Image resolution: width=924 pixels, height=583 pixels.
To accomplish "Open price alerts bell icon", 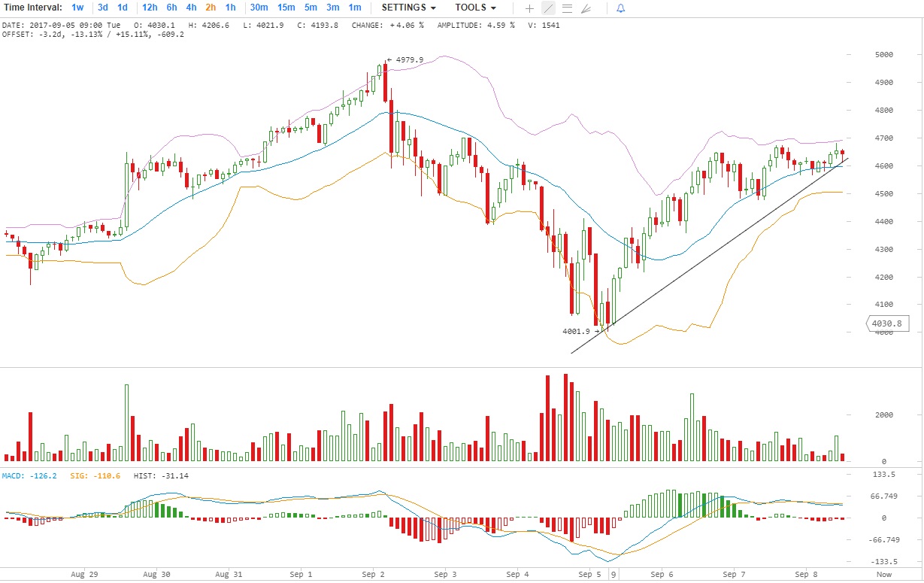I will click(x=620, y=8).
